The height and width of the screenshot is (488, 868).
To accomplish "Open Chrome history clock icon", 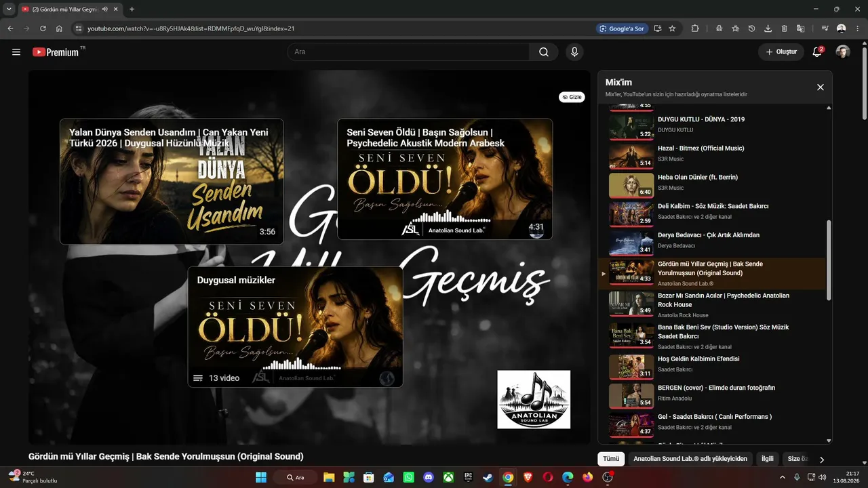I will coord(751,28).
